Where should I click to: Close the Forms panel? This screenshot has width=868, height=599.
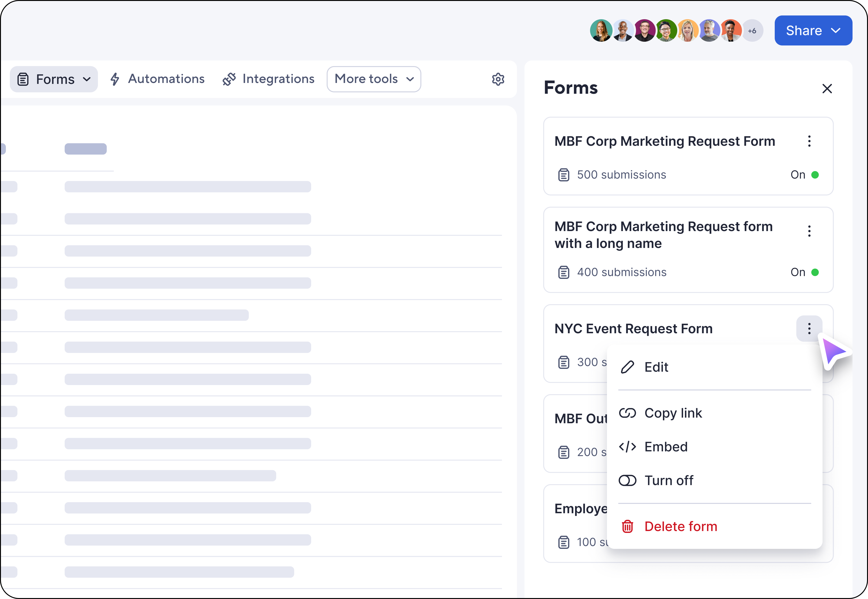827,89
